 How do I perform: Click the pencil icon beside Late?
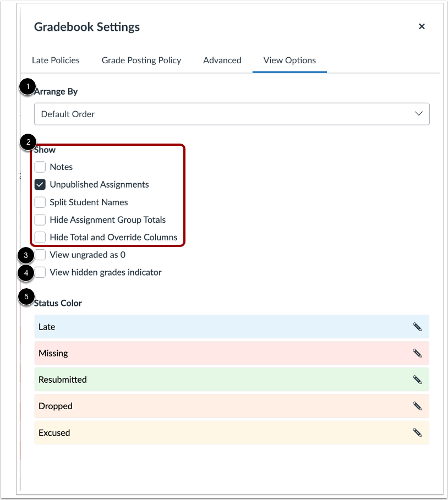coord(417,326)
